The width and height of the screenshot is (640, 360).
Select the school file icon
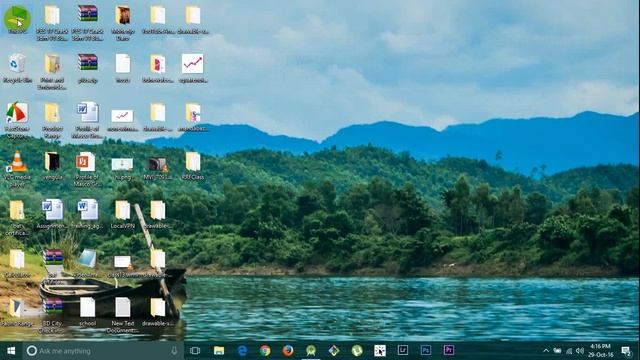pyautogui.click(x=87, y=311)
